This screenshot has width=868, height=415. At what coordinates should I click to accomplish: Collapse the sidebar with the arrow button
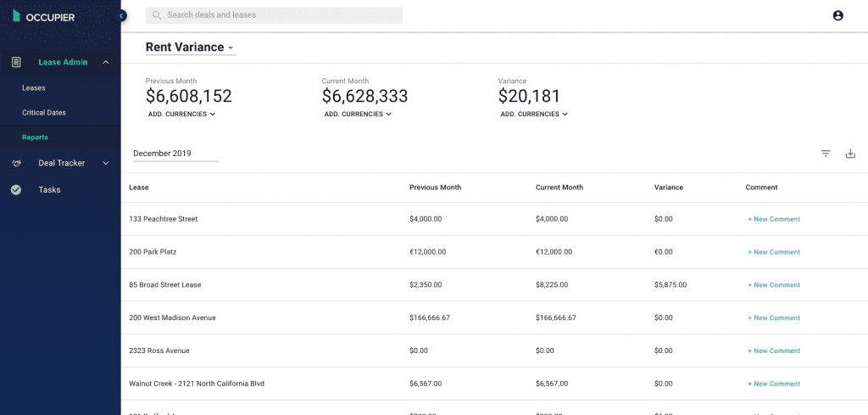click(121, 16)
